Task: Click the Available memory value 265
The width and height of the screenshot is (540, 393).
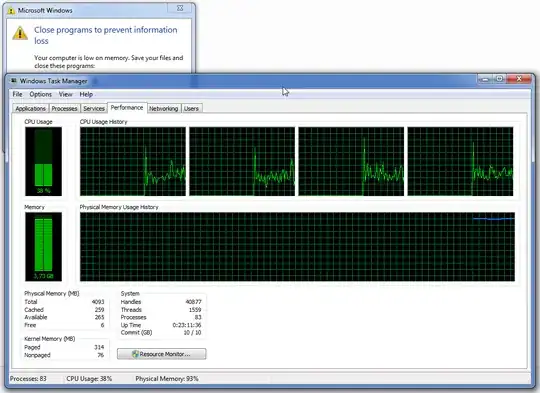Action: (x=100, y=317)
